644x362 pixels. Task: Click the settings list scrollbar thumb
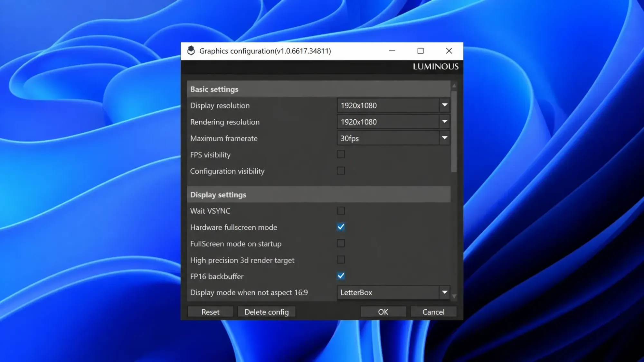point(454,131)
